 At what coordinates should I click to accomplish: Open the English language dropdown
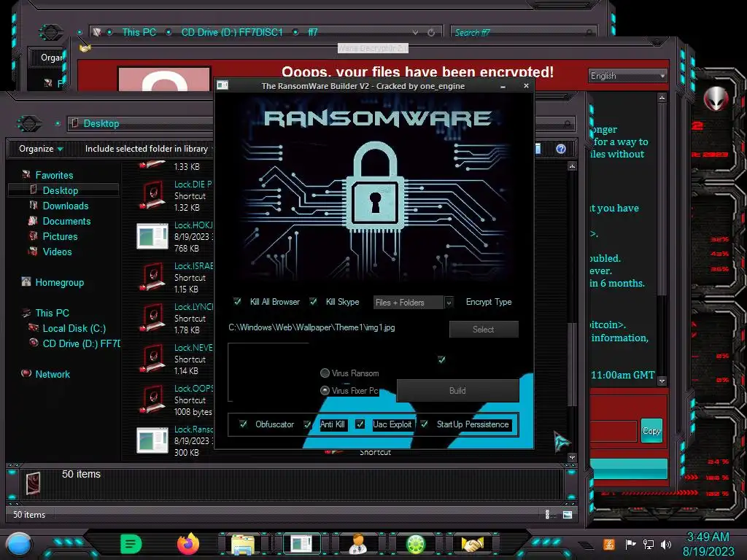click(x=627, y=76)
